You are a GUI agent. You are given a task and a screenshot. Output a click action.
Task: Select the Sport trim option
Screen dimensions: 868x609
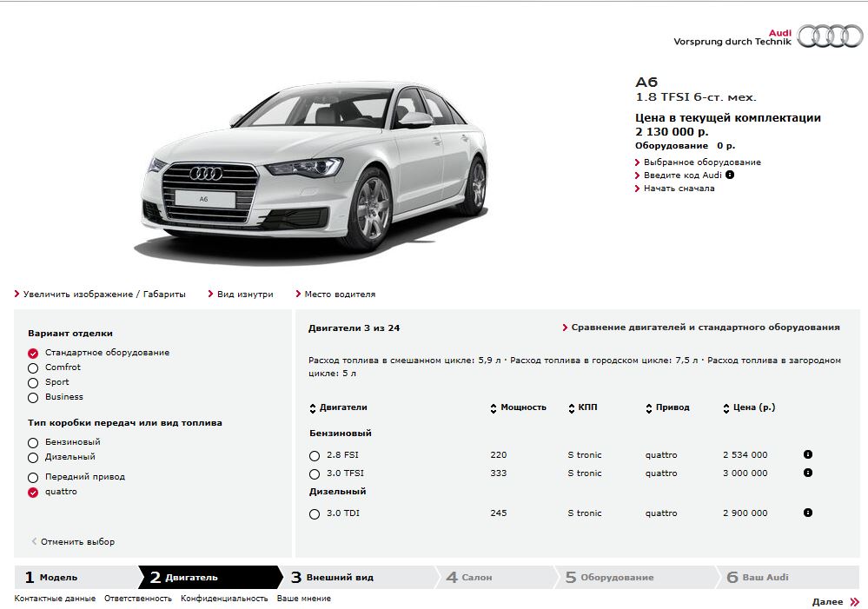33,382
